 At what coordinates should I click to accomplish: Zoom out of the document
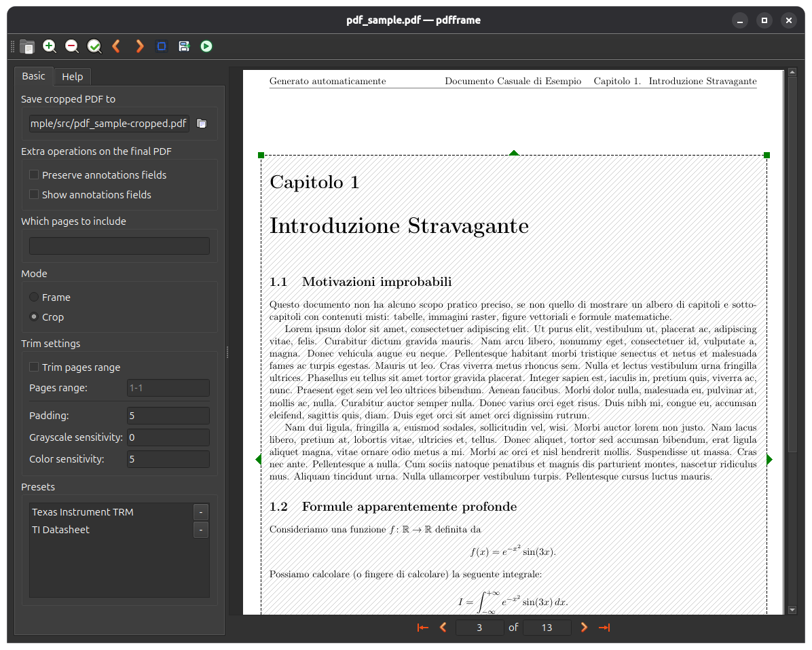tap(71, 46)
